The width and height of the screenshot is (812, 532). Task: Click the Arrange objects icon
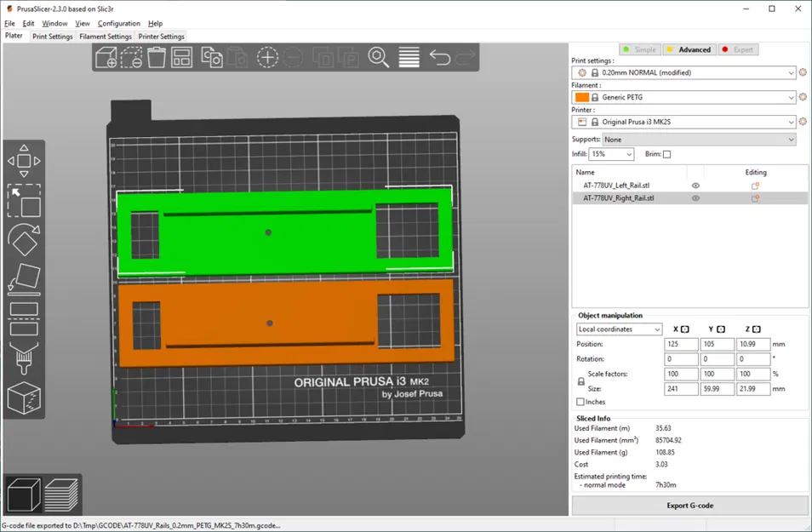[x=181, y=57]
